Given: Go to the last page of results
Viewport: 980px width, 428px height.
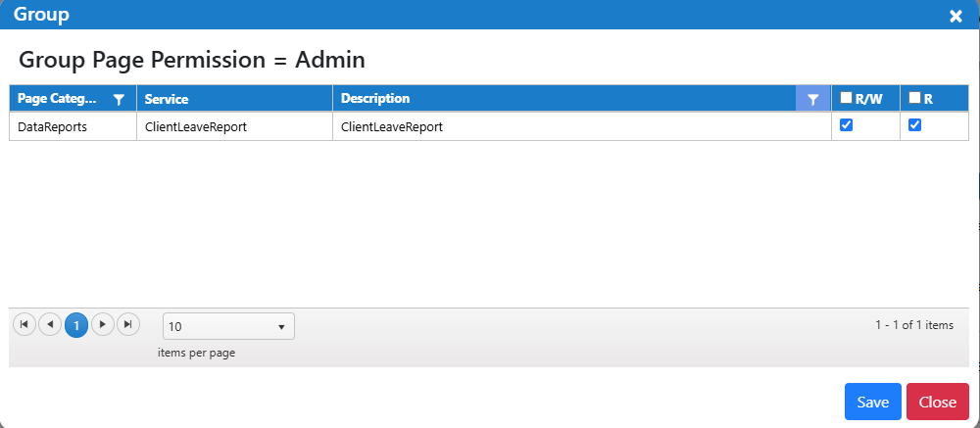Looking at the screenshot, I should 128,324.
